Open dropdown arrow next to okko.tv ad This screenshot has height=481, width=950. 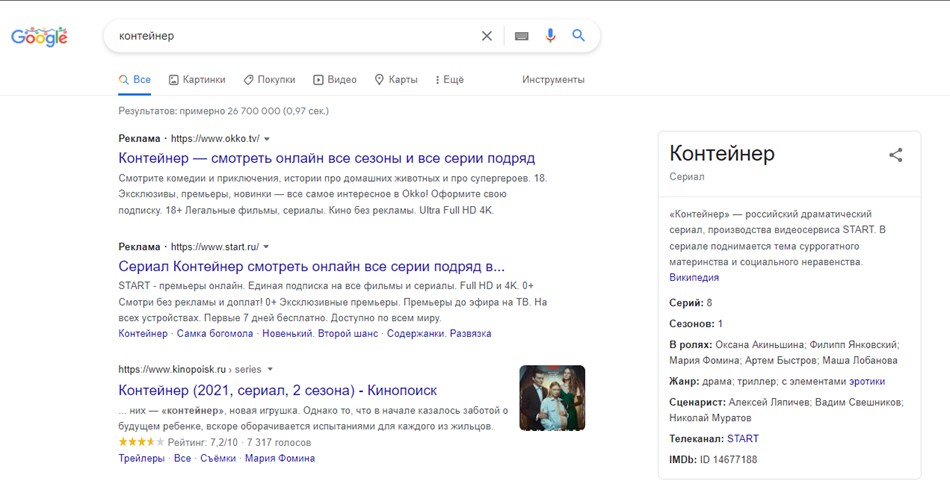267,139
